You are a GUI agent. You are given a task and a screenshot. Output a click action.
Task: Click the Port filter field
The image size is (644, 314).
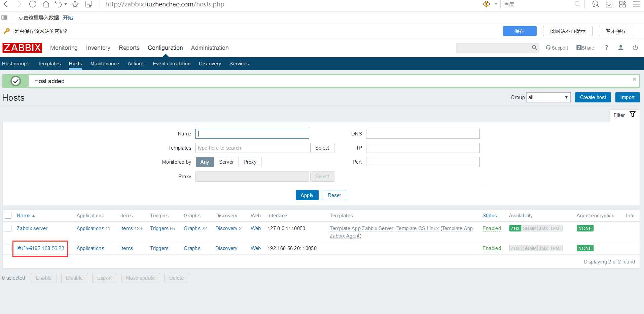[x=423, y=162]
